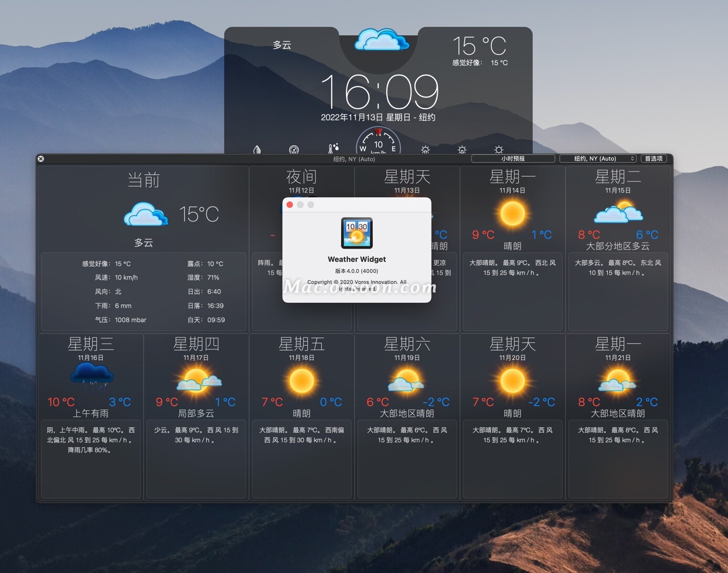
Task: Click the 下雨 6 mm row
Action: tap(113, 306)
